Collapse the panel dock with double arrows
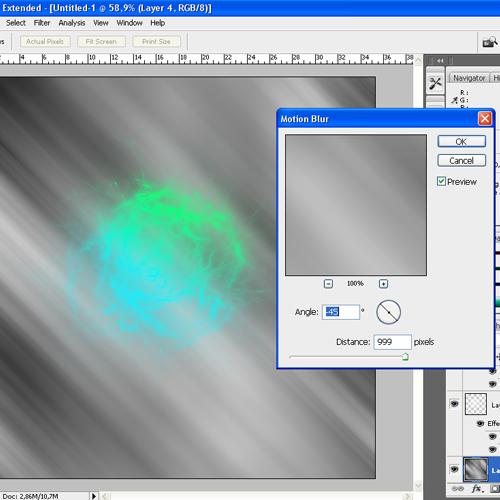Viewport: 500px width, 500px height. click(440, 61)
